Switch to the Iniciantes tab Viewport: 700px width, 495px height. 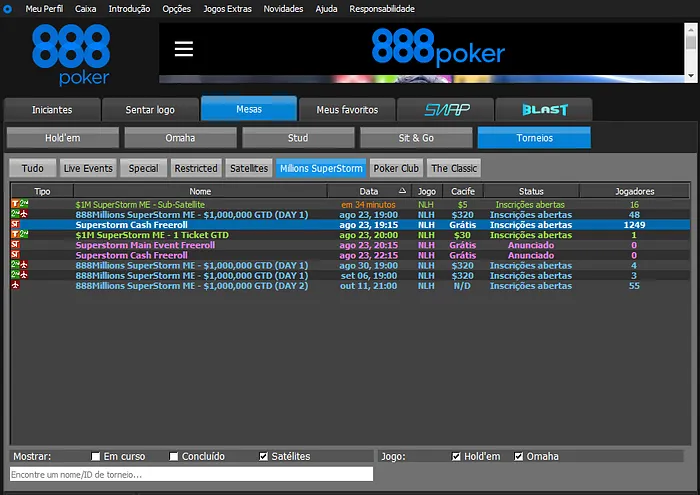tap(52, 109)
